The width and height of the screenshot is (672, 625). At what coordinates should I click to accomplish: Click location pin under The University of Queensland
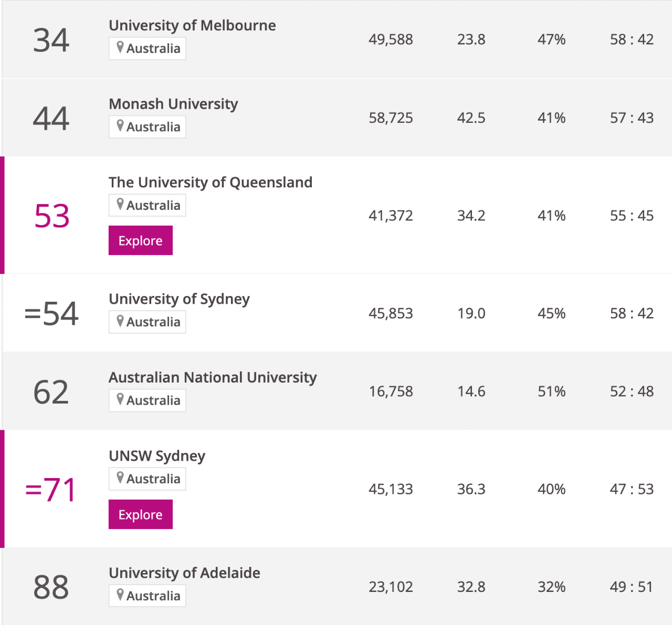pyautogui.click(x=120, y=205)
